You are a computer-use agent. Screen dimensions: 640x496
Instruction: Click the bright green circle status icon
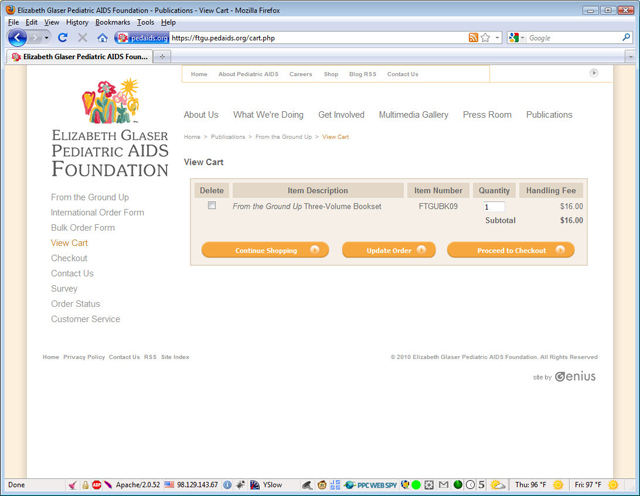(416, 485)
